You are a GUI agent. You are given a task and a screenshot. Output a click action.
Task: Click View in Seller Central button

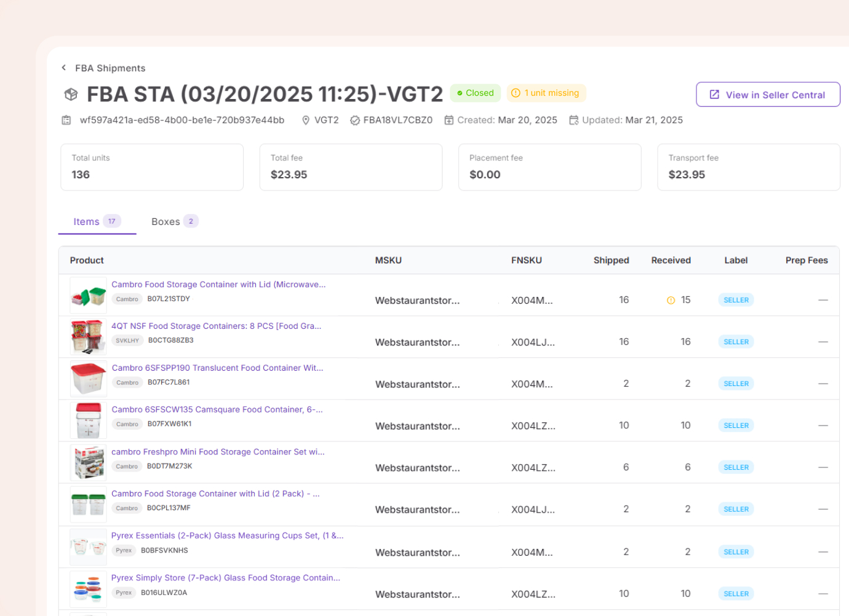(768, 95)
